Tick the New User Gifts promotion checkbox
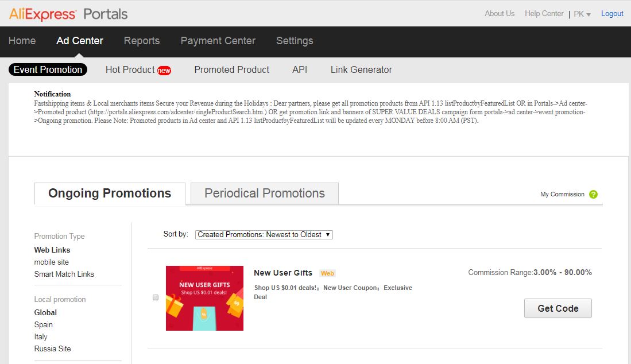Image resolution: width=631 pixels, height=364 pixels. [156, 297]
